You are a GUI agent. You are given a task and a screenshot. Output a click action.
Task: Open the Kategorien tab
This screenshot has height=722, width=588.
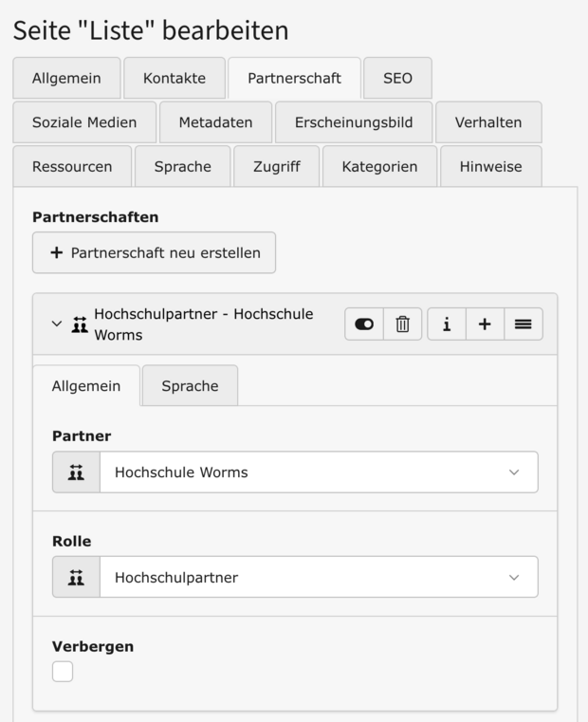click(379, 167)
